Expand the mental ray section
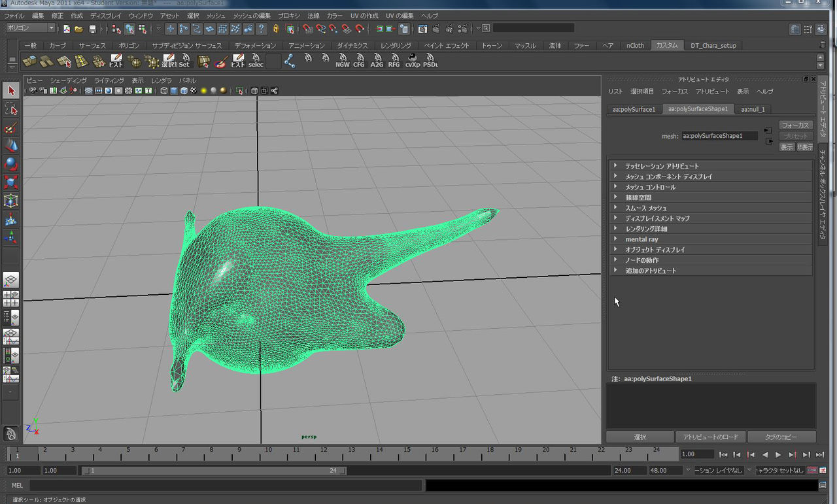The width and height of the screenshot is (837, 504). coord(710,239)
